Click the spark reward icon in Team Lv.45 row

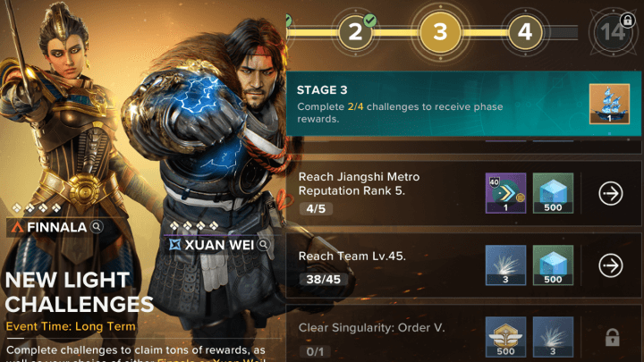505,265
